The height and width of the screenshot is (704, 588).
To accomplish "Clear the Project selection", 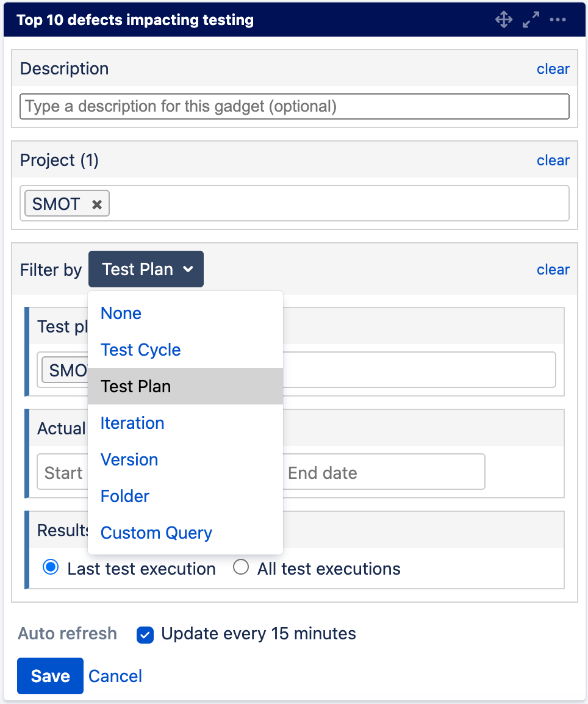I will point(553,160).
